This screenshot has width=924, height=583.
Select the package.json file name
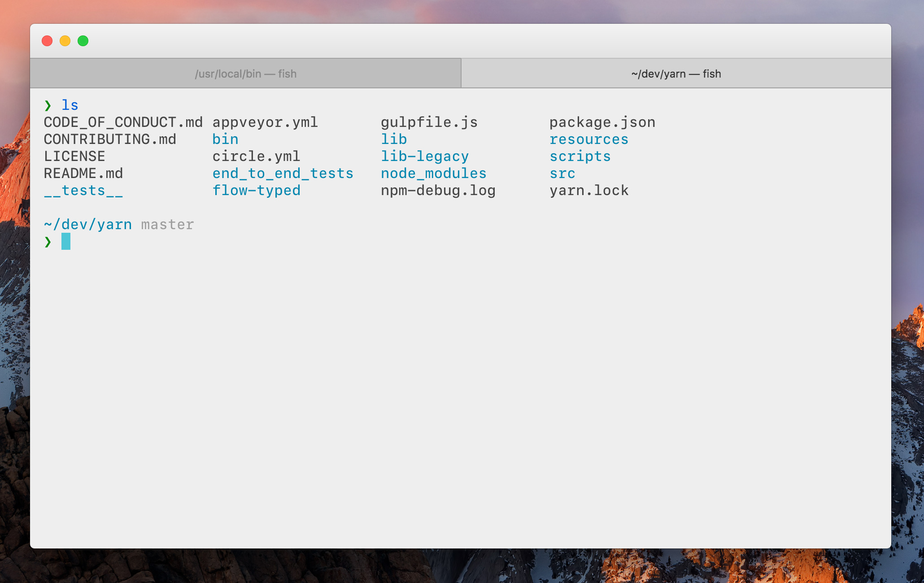tap(602, 122)
